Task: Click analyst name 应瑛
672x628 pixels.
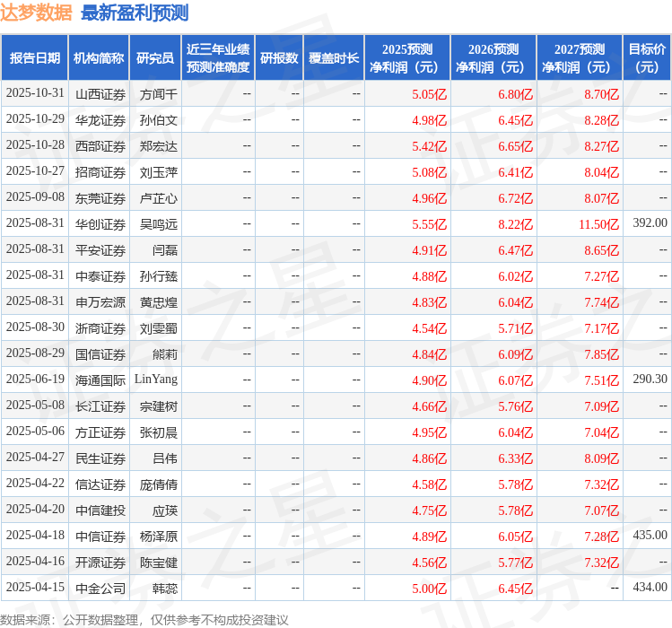Action: [x=164, y=511]
